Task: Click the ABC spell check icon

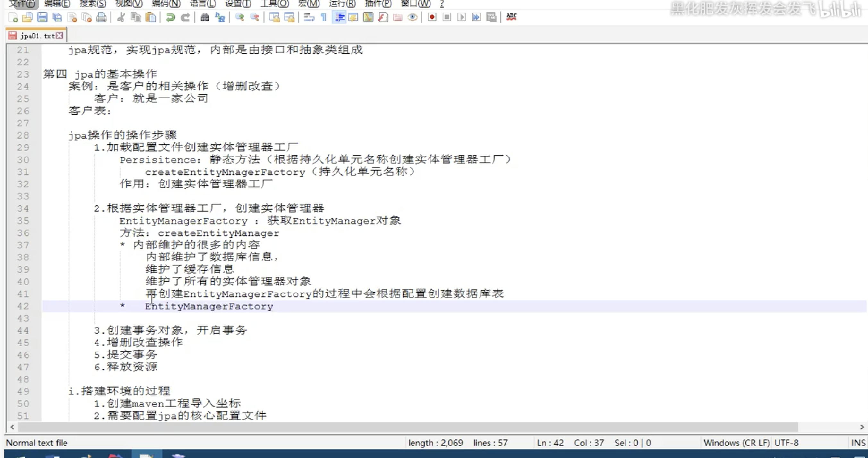Action: pyautogui.click(x=511, y=16)
